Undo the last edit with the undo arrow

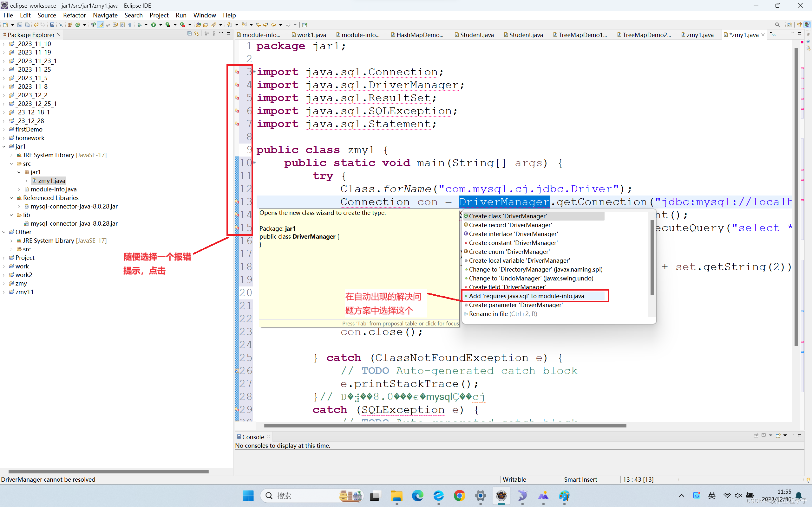click(x=36, y=24)
